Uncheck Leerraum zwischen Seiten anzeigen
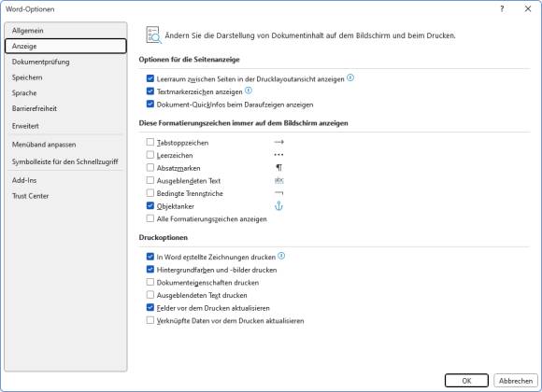Screen dimensions: 542x392 150,78
